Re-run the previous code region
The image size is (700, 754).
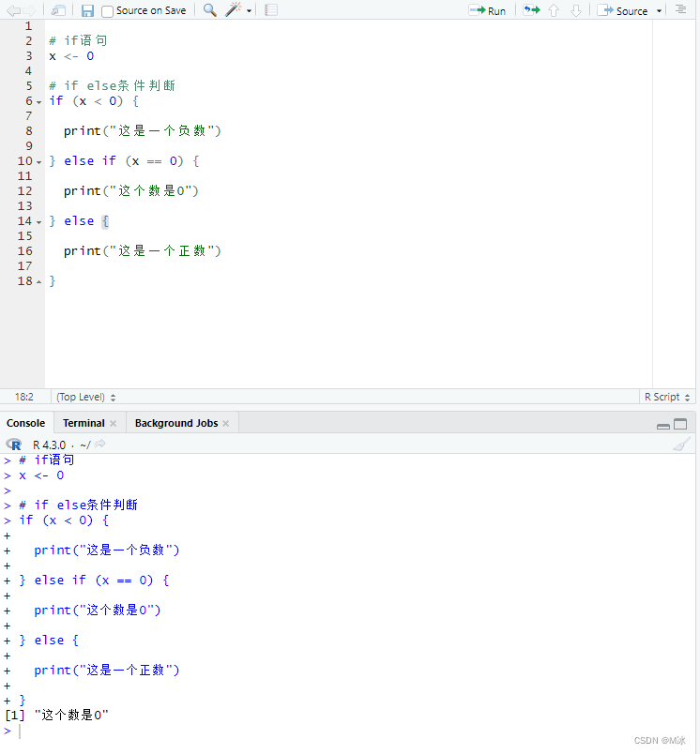(532, 10)
